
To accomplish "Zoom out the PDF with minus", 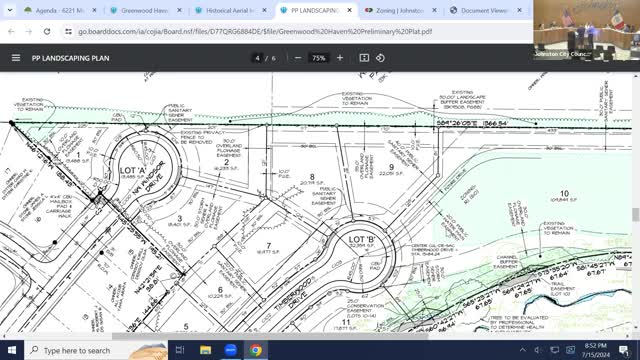I will 298,58.
